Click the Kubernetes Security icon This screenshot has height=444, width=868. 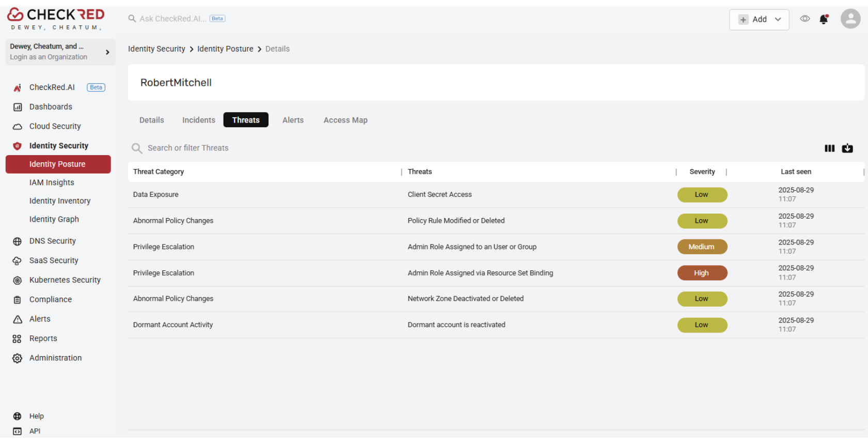pyautogui.click(x=17, y=280)
